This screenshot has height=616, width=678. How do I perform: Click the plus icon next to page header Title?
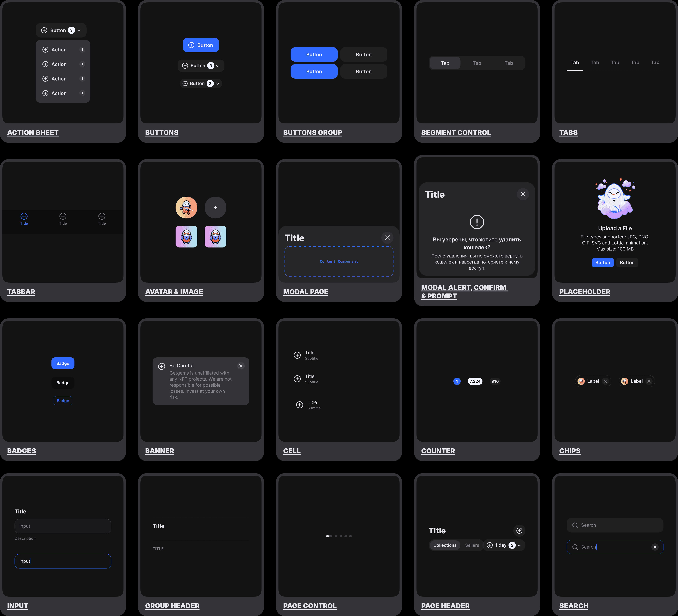[x=519, y=531]
